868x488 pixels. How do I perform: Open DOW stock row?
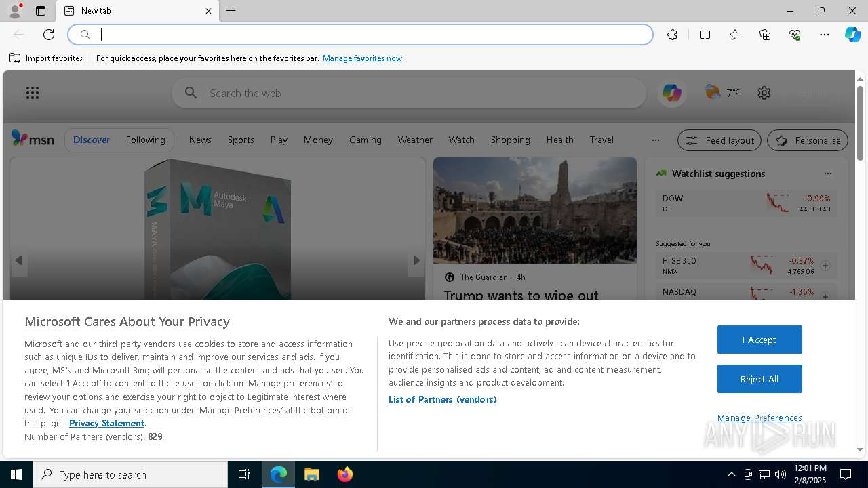click(746, 203)
